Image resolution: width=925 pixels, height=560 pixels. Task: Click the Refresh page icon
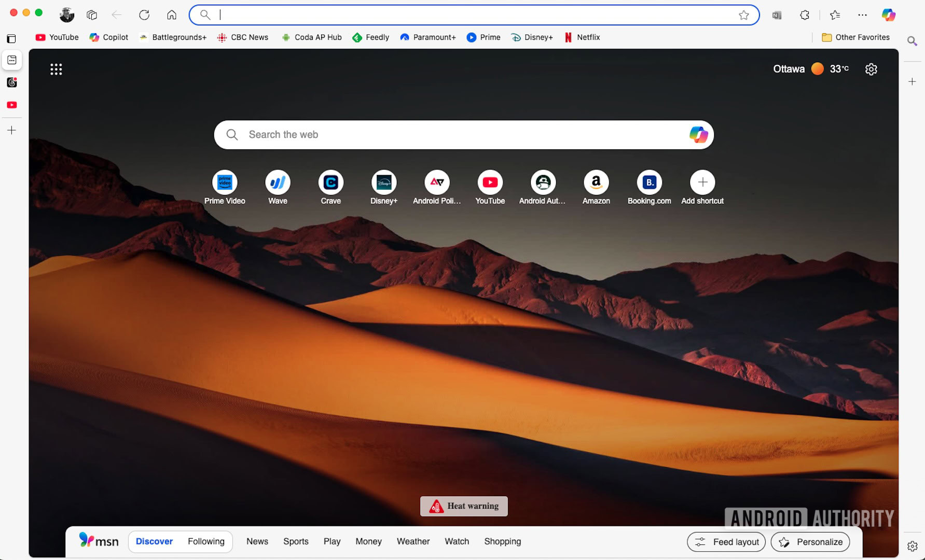click(144, 15)
